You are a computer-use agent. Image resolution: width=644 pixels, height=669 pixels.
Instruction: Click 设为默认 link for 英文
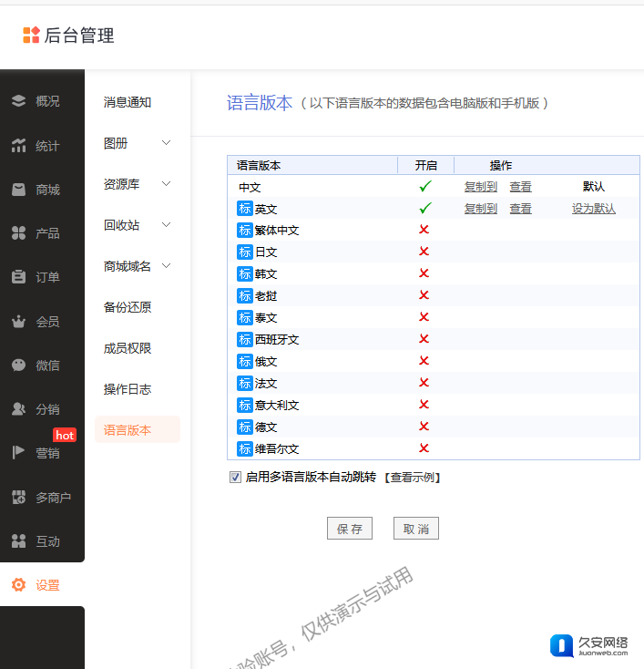click(594, 209)
